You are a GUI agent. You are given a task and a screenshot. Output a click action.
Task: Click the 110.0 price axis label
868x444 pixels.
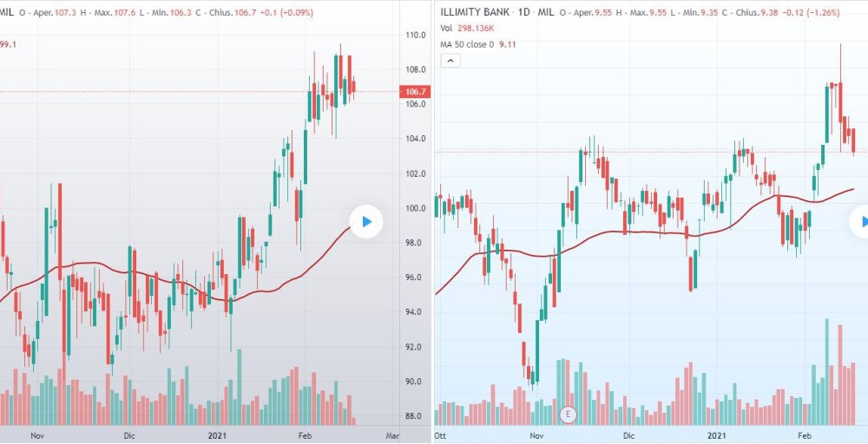point(413,35)
